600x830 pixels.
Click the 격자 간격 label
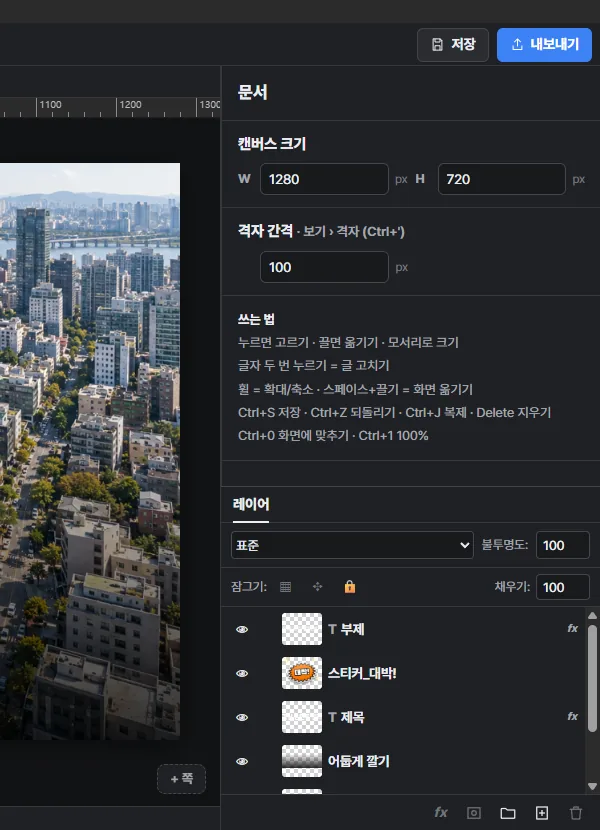pyautogui.click(x=265, y=231)
